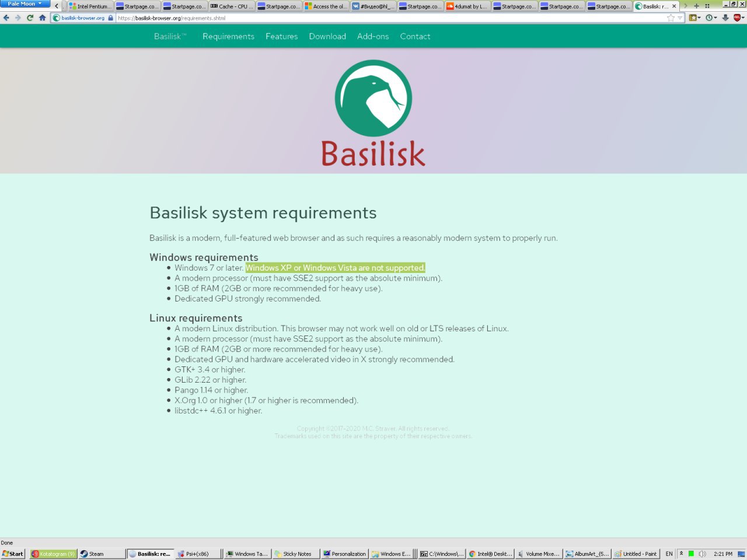747x560 pixels.
Task: Click the Basilisk logo image
Action: tap(373, 113)
